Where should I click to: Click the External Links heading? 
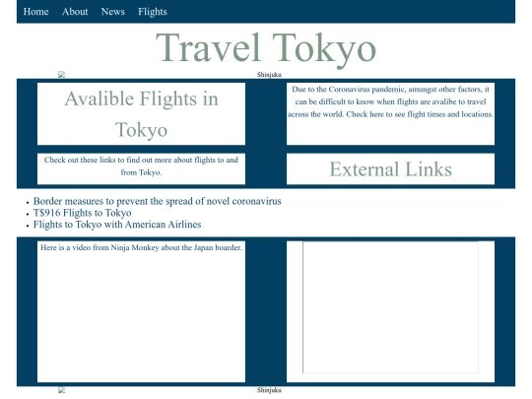point(390,169)
